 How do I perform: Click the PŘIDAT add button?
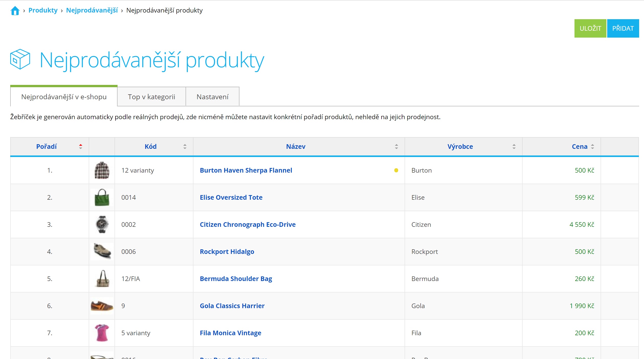coord(623,28)
